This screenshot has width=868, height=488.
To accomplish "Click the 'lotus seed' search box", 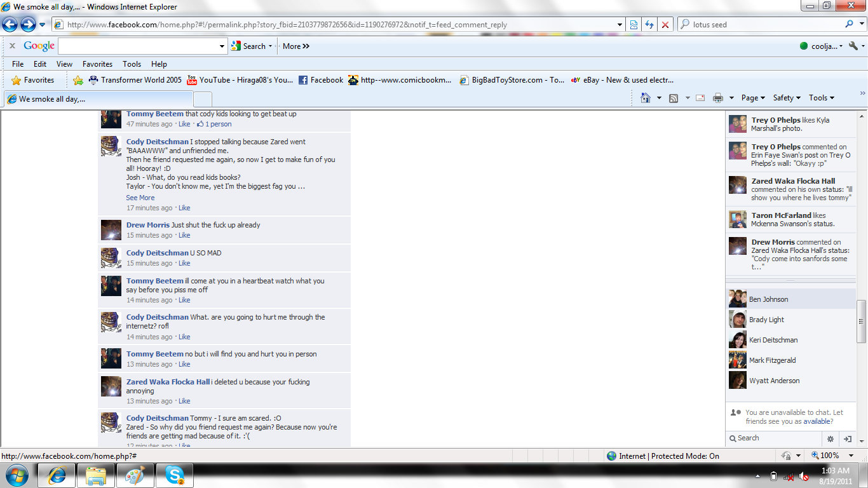I will (x=766, y=25).
